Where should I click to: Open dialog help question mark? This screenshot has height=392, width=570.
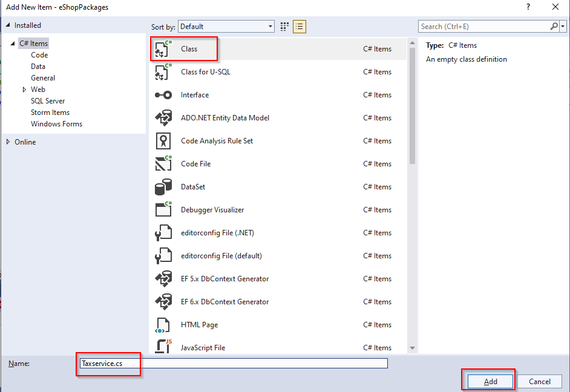point(528,7)
